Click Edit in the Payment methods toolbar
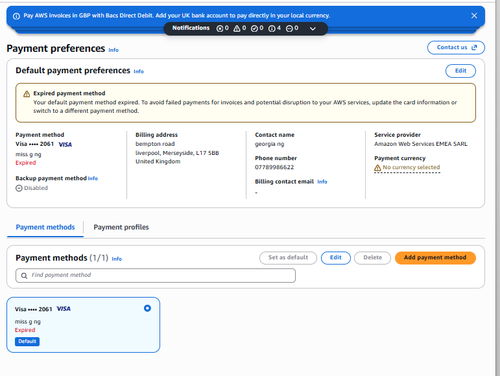The width and height of the screenshot is (500, 376). tap(336, 258)
